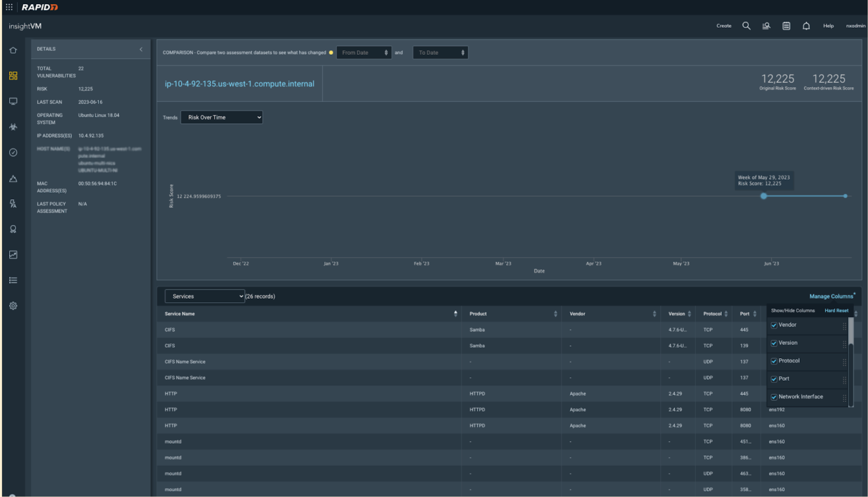Screen dimensions: 868x497
Task: Open the home icon in sidebar
Action: pyautogui.click(x=13, y=50)
